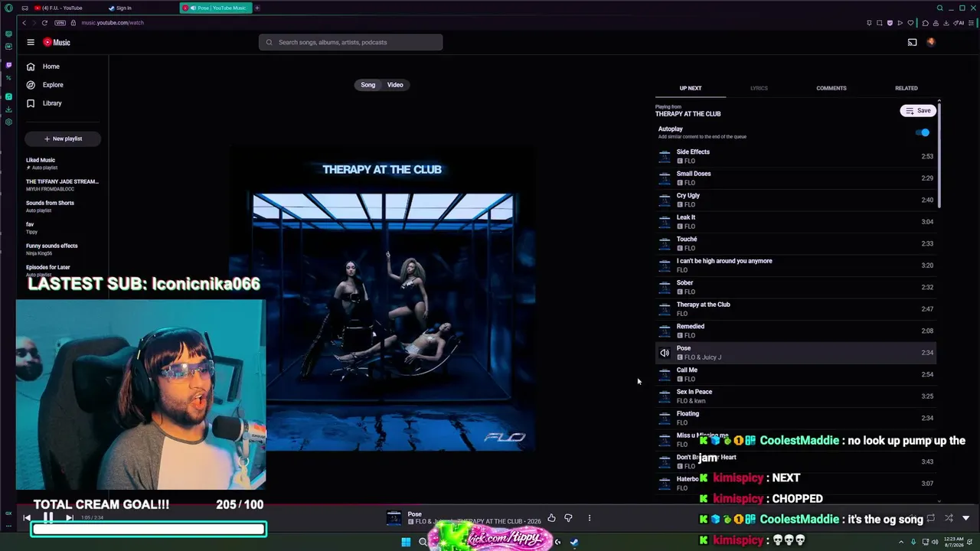Open the Funny sounds effects playlist
This screenshot has height=551, width=980.
tap(63, 249)
